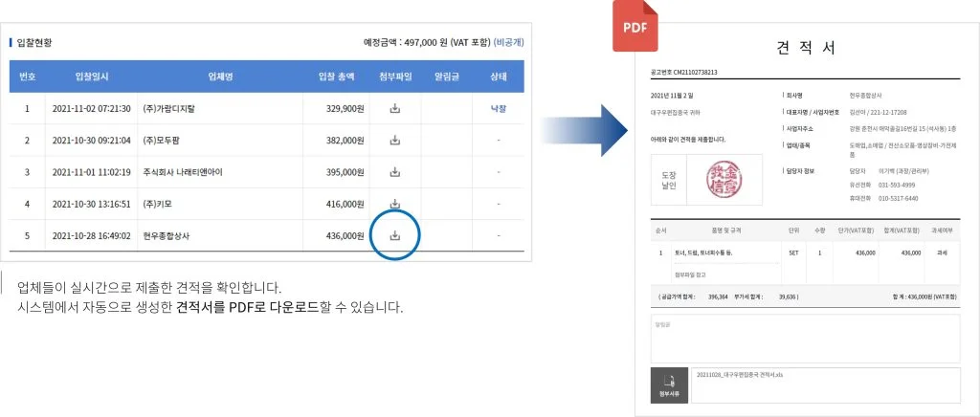Screen dimensions: 980x417
Task: Click the 입찰현황 section heading
Action: point(34,43)
